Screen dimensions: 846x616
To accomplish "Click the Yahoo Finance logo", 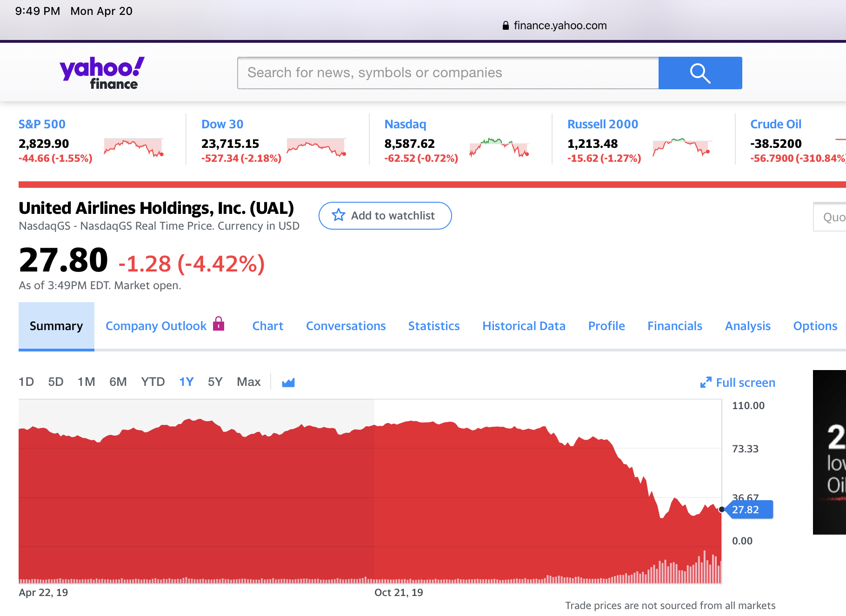I will coord(102,73).
